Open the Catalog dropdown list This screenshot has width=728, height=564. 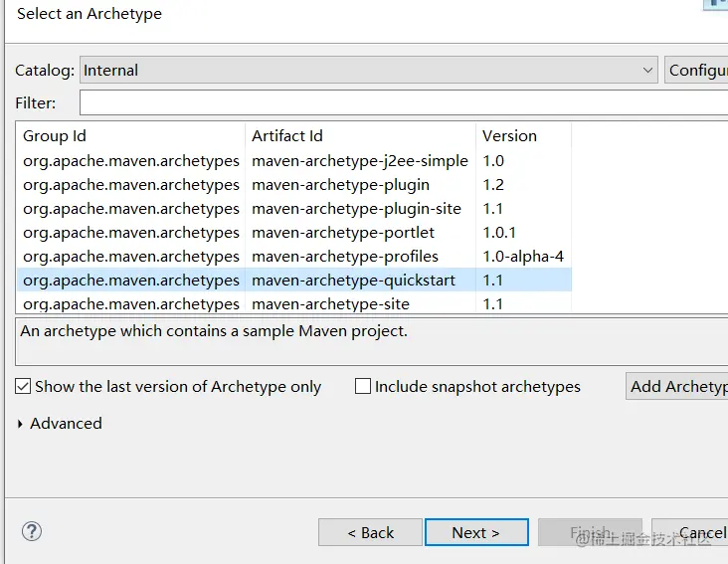click(647, 71)
